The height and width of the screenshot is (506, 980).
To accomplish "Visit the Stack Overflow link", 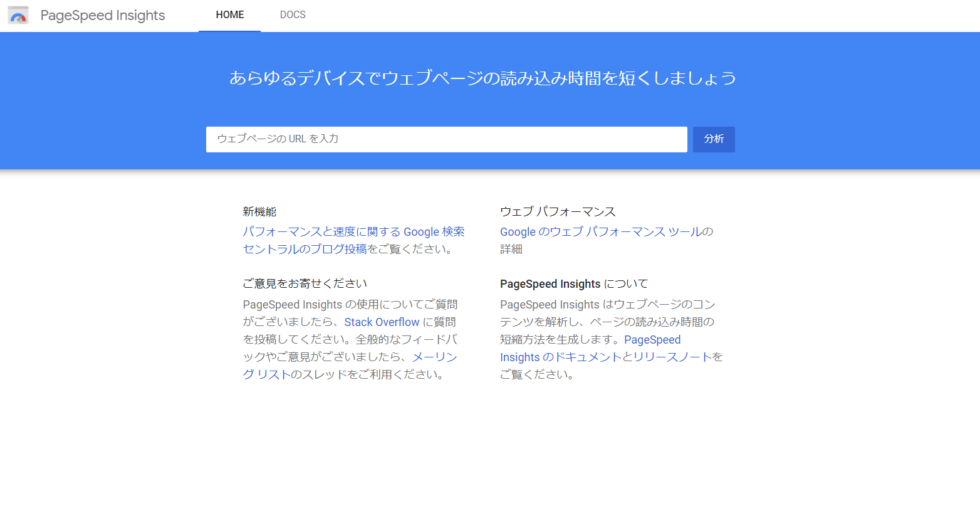I will coord(382,322).
